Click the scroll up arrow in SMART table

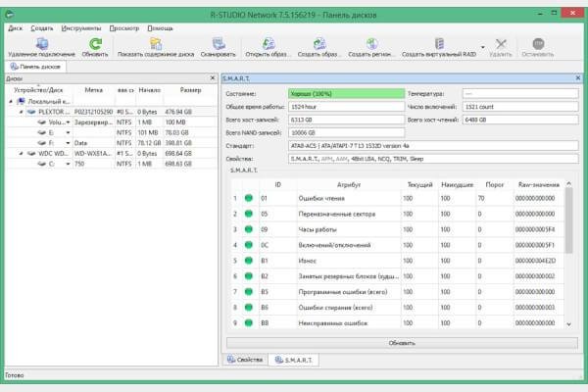(568, 184)
